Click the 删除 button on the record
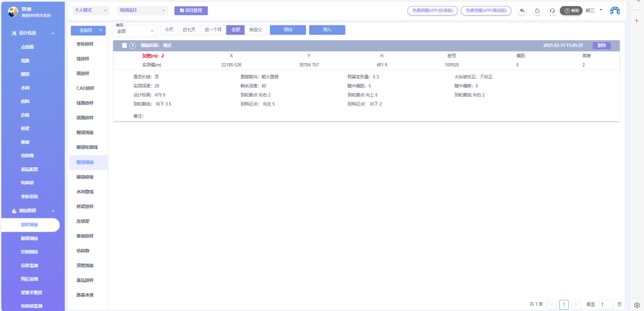Screen dimensions: 644x311 pyautogui.click(x=601, y=45)
